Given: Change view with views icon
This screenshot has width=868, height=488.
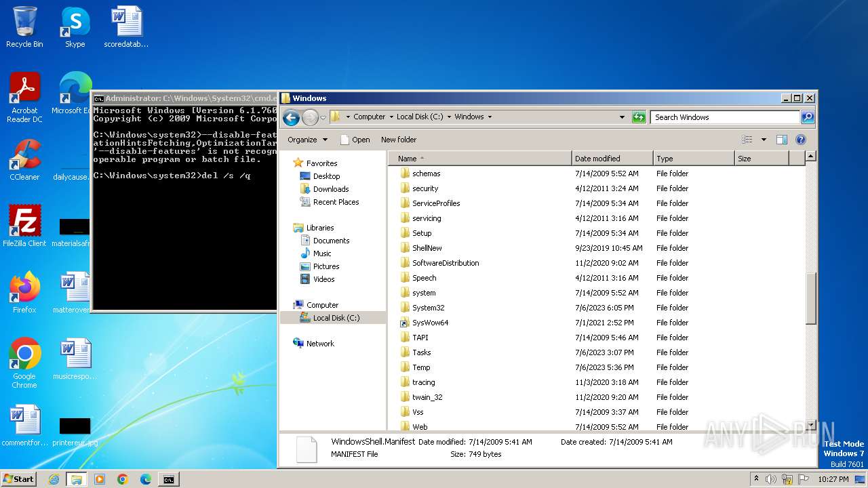Looking at the screenshot, I should 747,140.
